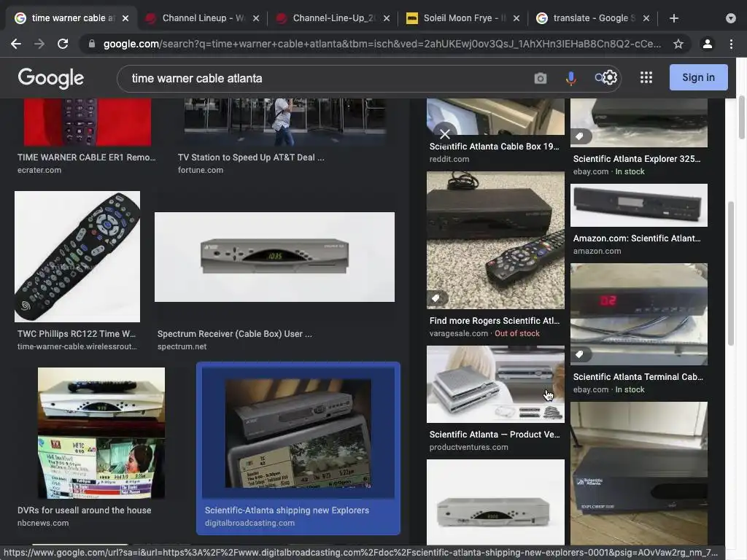Image resolution: width=747 pixels, height=560 pixels.
Task: Click product tag icon on Explorer 325 image
Action: [x=579, y=136]
